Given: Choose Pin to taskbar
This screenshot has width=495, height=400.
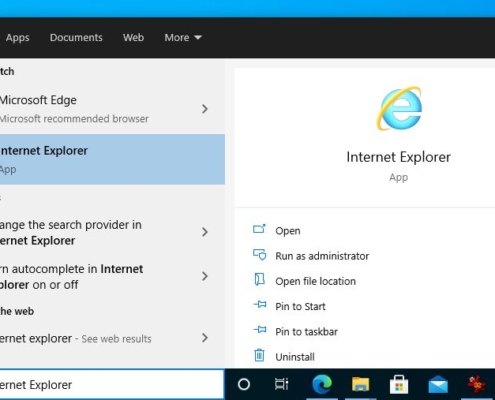Looking at the screenshot, I should 306,332.
